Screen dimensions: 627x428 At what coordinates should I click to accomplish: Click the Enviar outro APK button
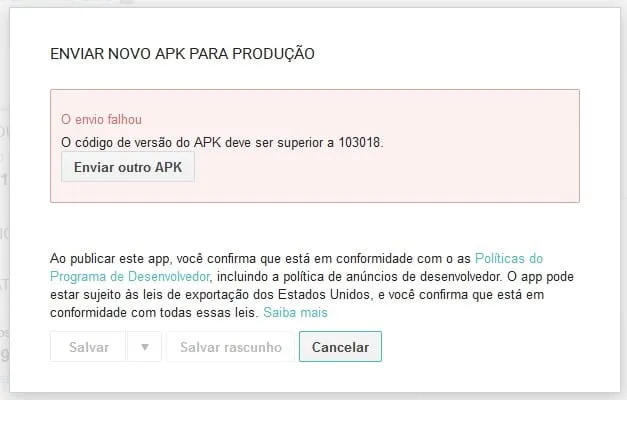click(128, 167)
